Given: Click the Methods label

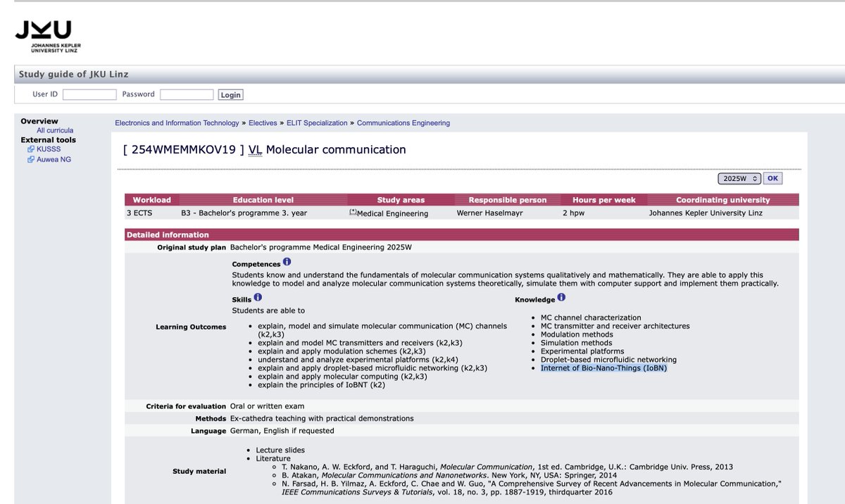Looking at the screenshot, I should 211,418.
